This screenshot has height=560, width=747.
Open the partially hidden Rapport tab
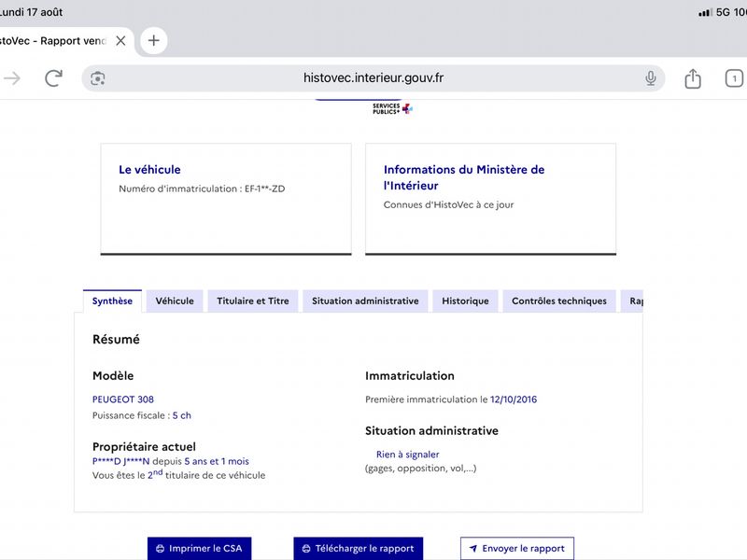click(632, 301)
